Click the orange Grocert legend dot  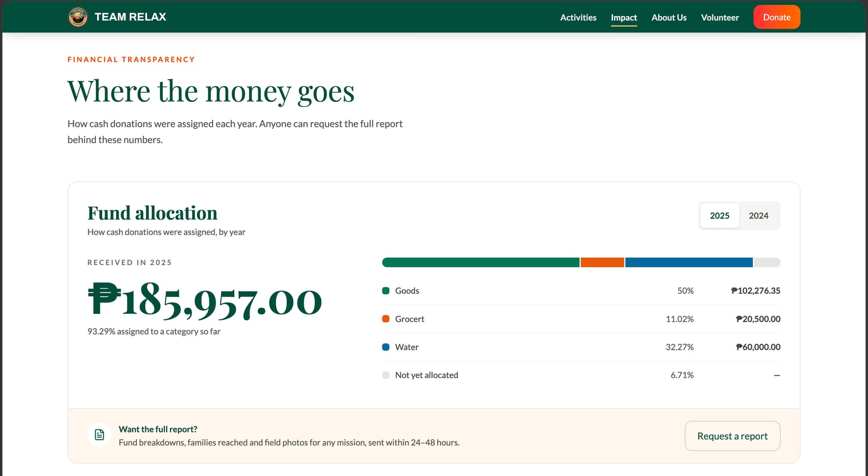[x=386, y=319]
